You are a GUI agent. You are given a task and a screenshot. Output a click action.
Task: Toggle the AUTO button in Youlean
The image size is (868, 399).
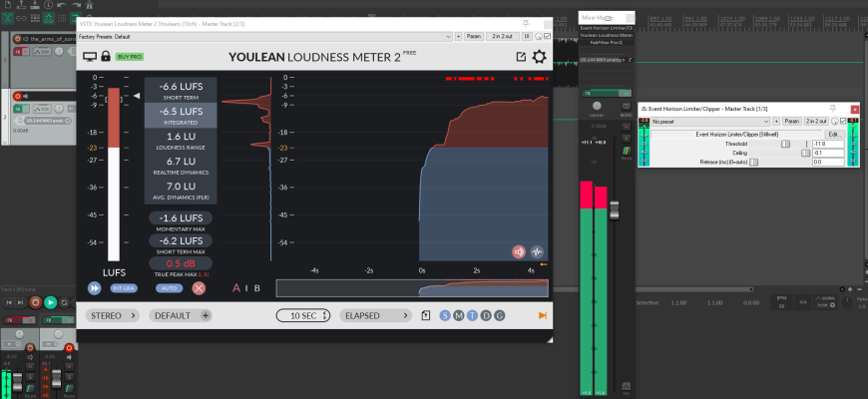pos(169,288)
